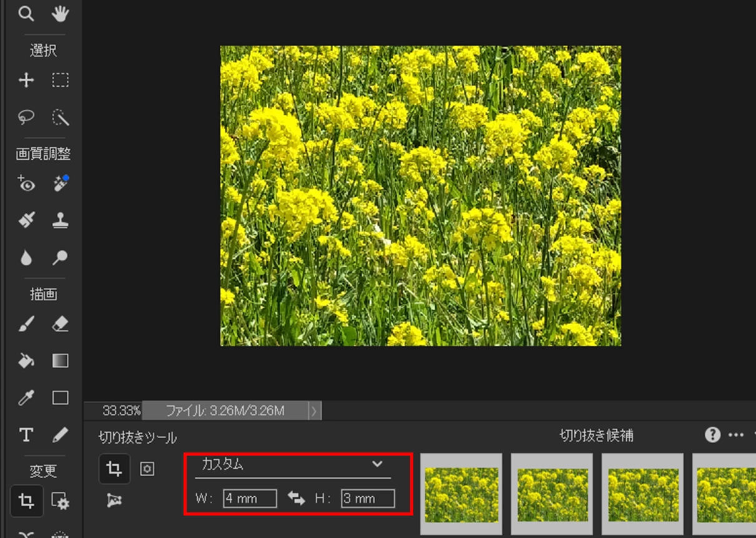Choose crop mode icon in 切り抜きツール options
Screen dimensions: 756x538
coord(114,469)
